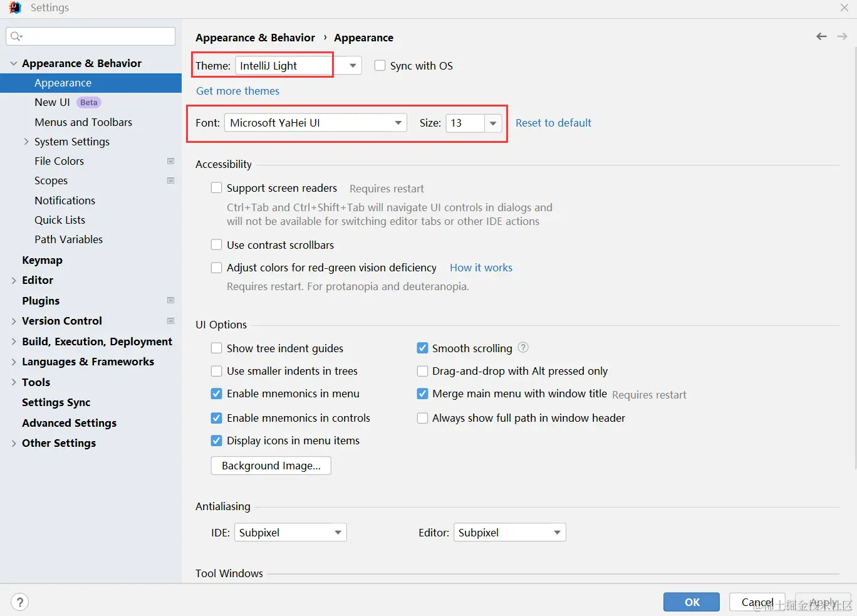Close the Settings dialog
This screenshot has width=857, height=616.
(844, 8)
